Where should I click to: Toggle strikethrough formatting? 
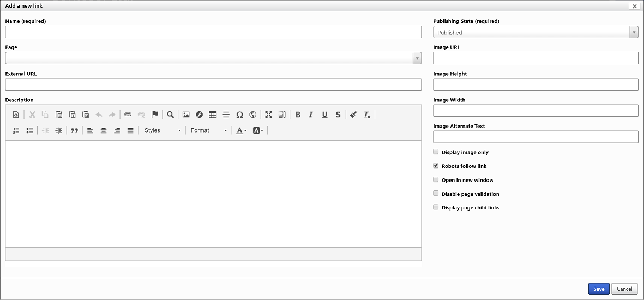pyautogui.click(x=338, y=115)
